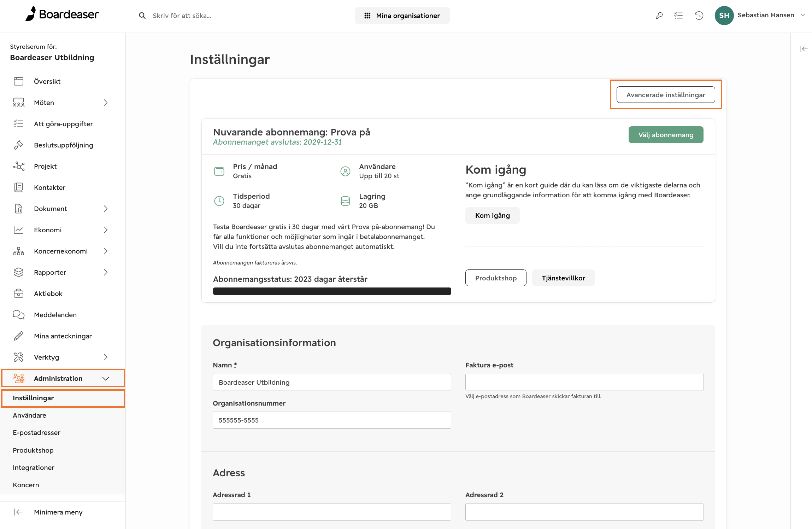812x529 pixels.
Task: Click the Mina anteckningar pencil icon
Action: pos(19,336)
